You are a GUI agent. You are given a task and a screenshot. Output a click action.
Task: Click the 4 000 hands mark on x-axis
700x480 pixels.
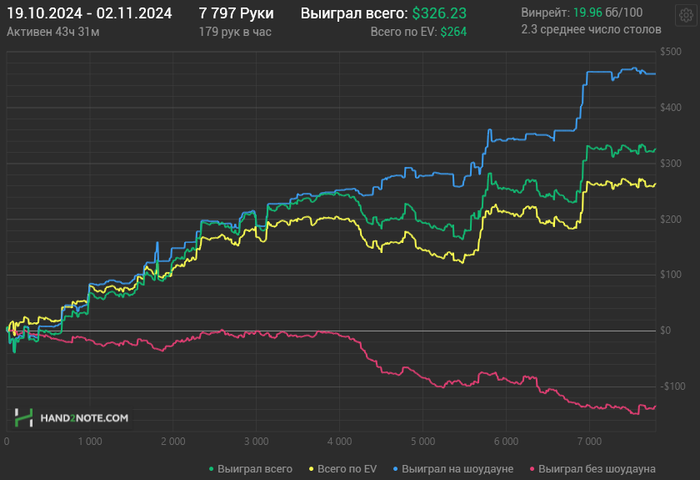339,442
